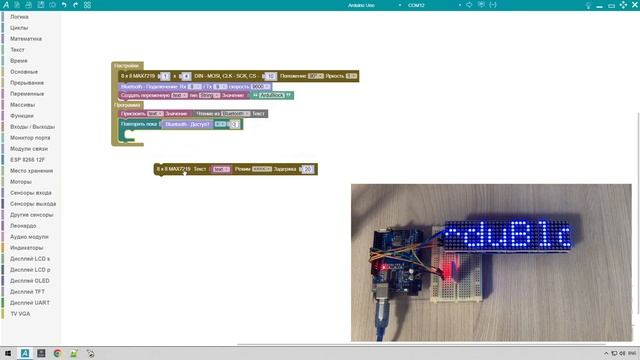Select the Переменные category
Viewport: 640px width, 360px height.
tap(27, 94)
